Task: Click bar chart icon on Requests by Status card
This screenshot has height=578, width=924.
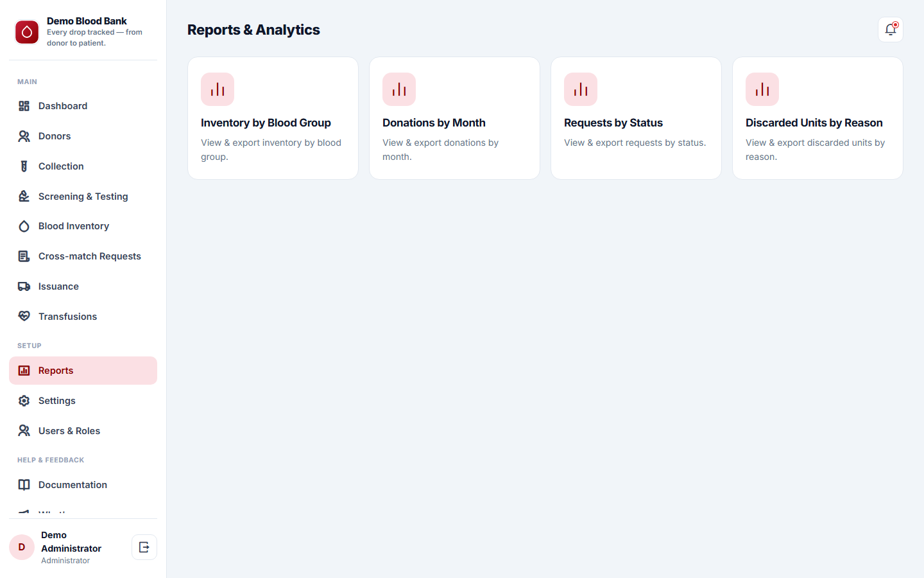Action: (x=581, y=89)
